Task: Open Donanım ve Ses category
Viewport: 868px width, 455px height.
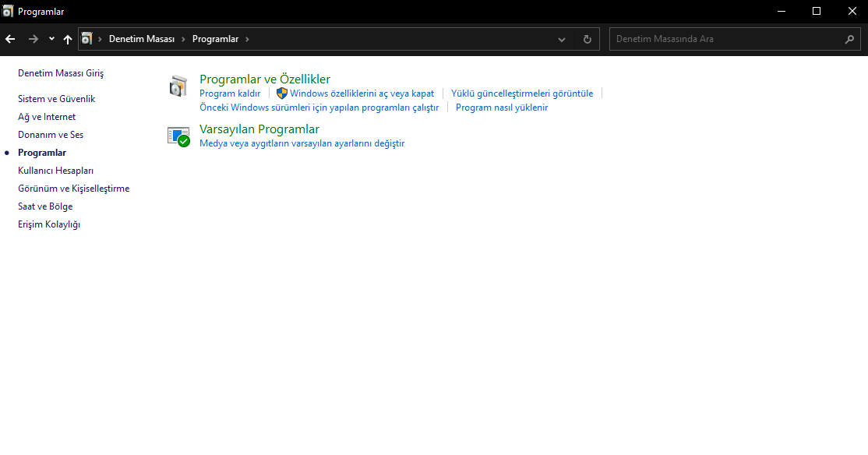Action: [51, 135]
